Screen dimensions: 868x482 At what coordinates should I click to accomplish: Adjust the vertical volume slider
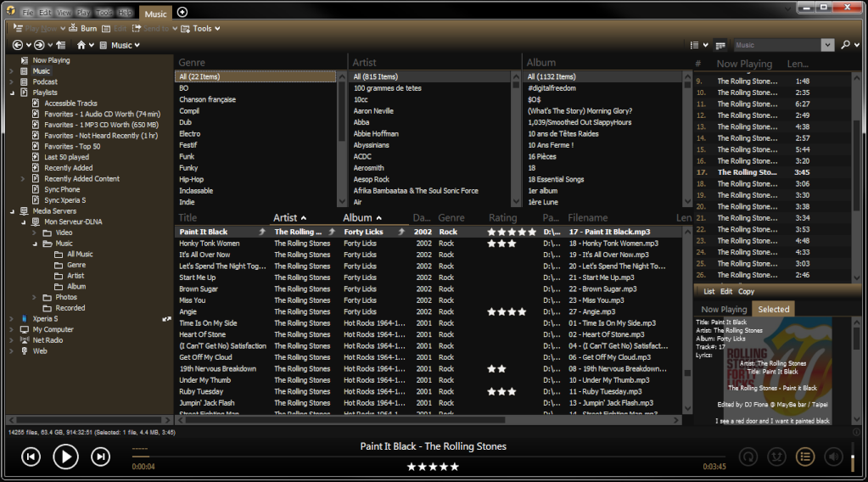pyautogui.click(x=853, y=457)
